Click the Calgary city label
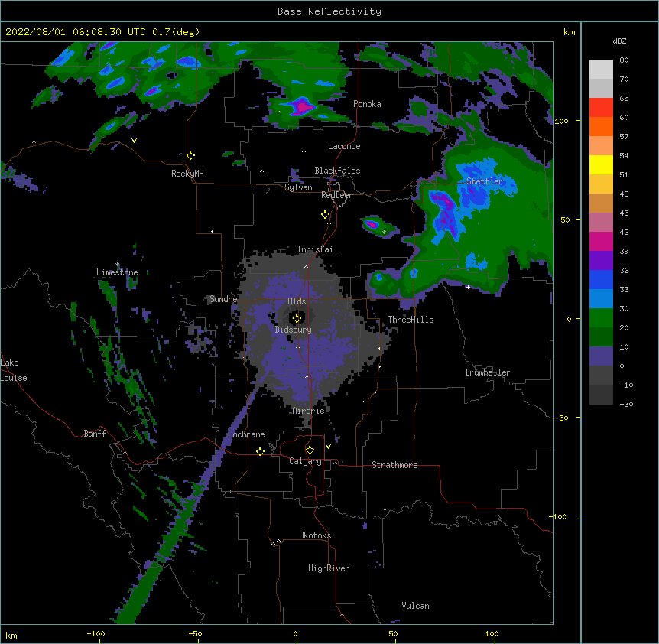The width and height of the screenshot is (659, 644). coord(305,461)
